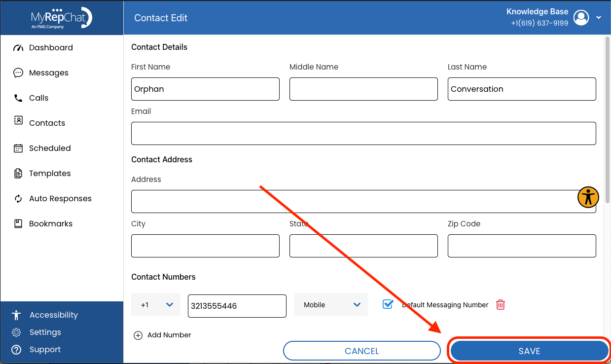This screenshot has width=611, height=364.
Task: Click the Contact Details heading
Action: (x=159, y=47)
